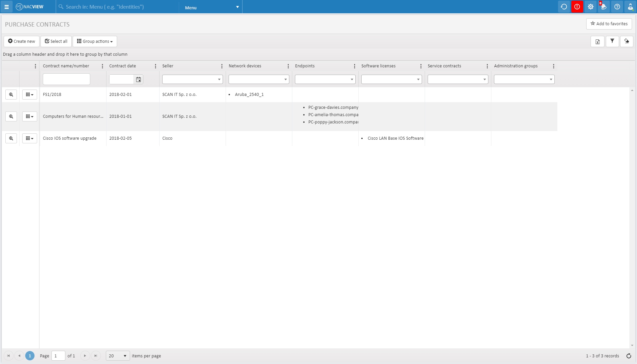
Task: Click Create new button
Action: point(22,41)
